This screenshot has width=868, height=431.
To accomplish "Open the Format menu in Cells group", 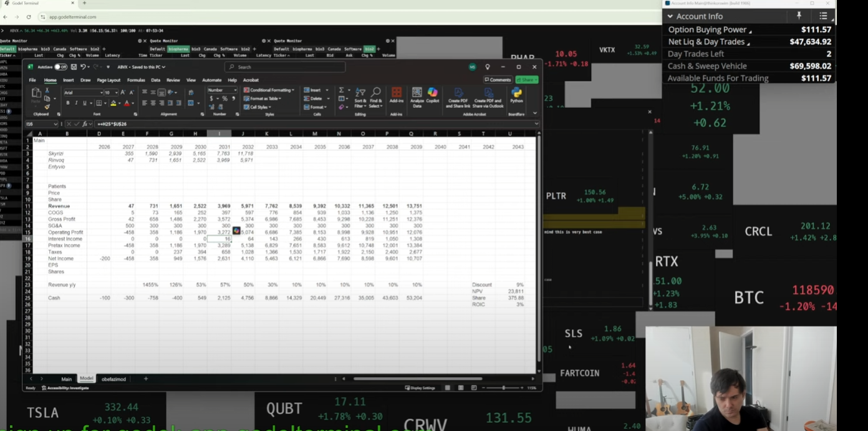I will click(316, 107).
